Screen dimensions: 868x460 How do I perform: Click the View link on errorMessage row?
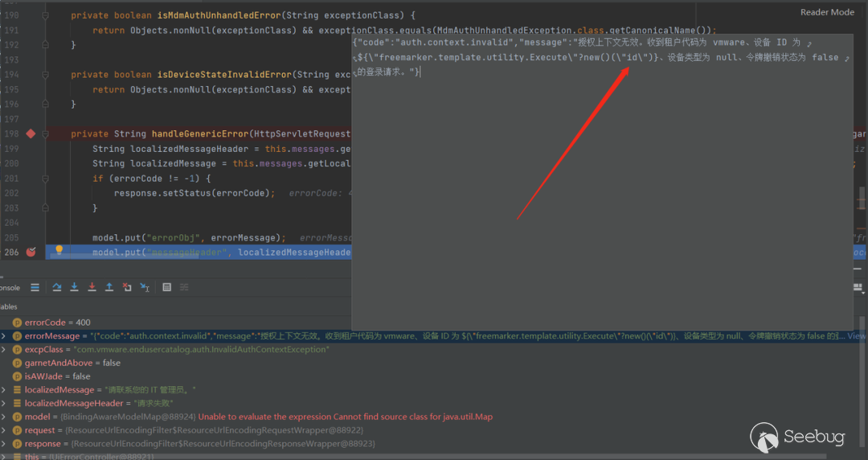click(856, 336)
